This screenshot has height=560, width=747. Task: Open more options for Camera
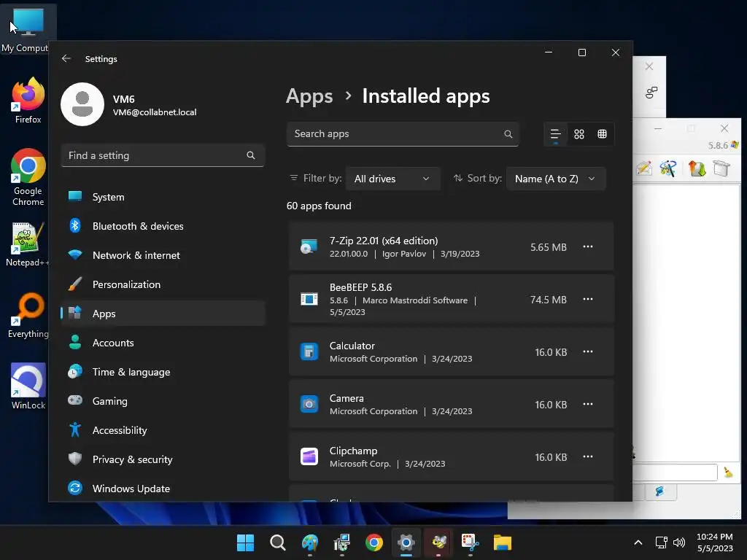point(588,404)
